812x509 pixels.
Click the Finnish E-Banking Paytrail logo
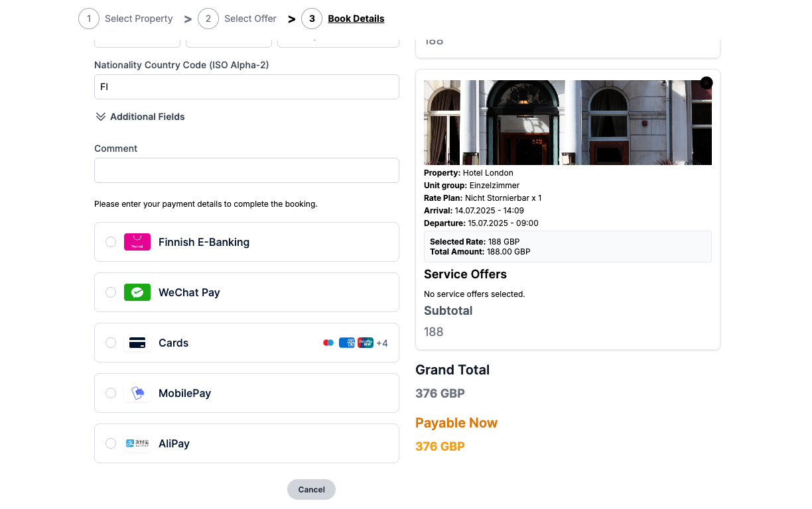(x=137, y=242)
